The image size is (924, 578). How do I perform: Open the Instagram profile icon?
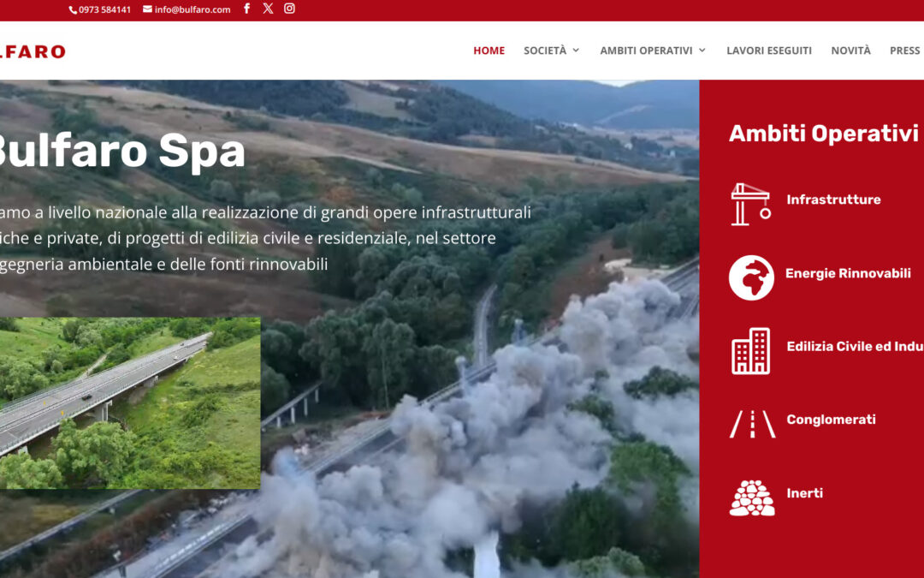(x=289, y=9)
